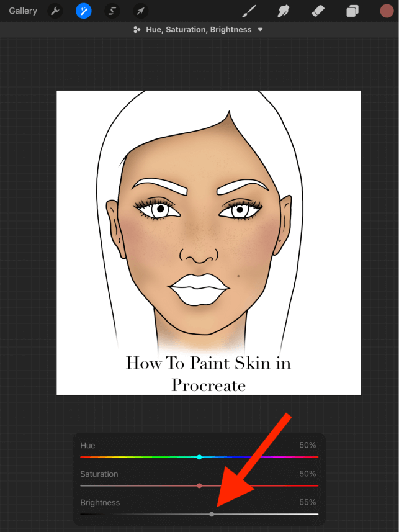Activate the Transform arrow tool
Viewport: 399px width, 532px height.
pos(141,11)
